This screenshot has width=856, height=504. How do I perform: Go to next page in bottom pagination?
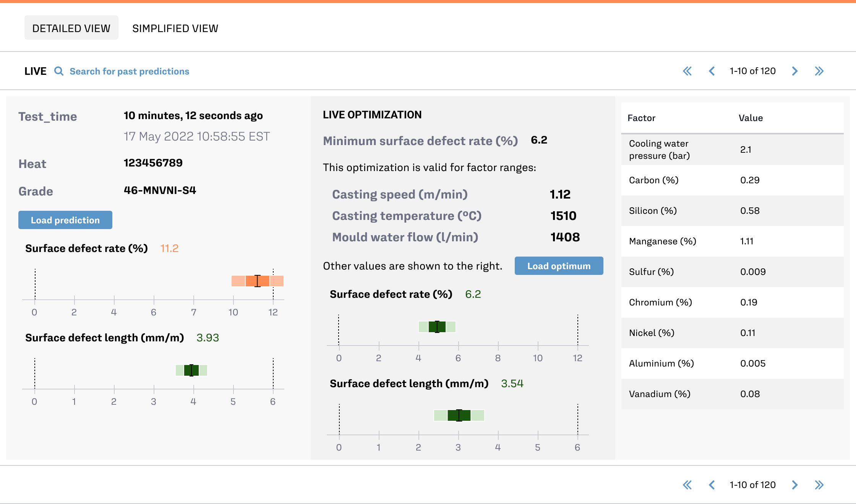tap(795, 485)
